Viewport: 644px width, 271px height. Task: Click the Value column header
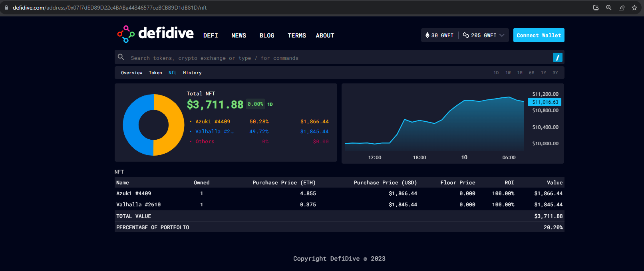coord(555,183)
